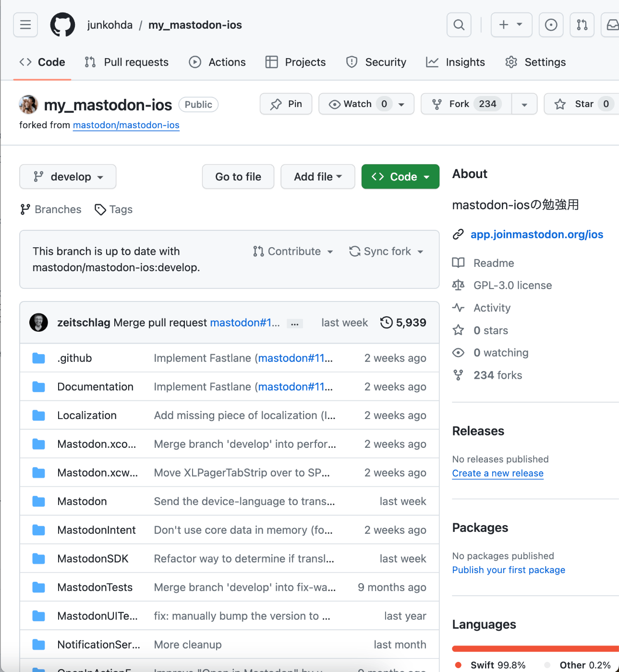The width and height of the screenshot is (619, 672).
Task: Open the app.joinmastodon.org/ios website link
Action: tap(537, 234)
